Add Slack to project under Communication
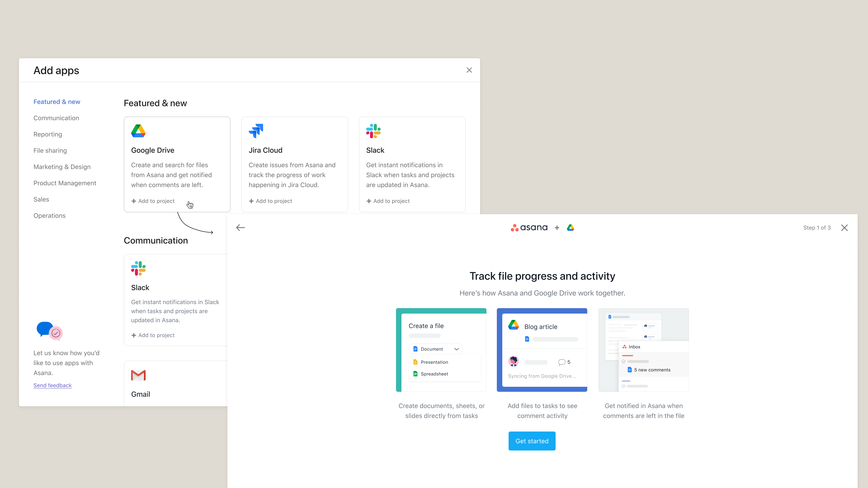Screen dimensions: 868x488 click(153, 335)
